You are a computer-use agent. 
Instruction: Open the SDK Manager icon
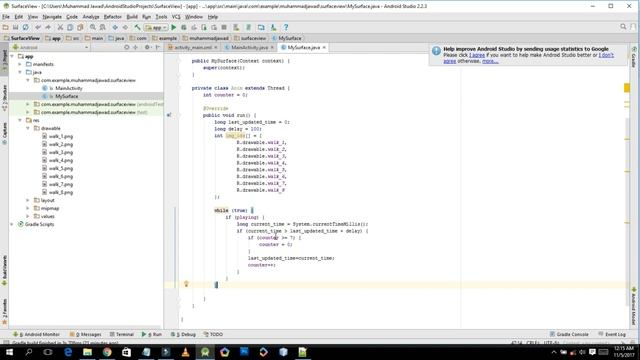point(273,27)
